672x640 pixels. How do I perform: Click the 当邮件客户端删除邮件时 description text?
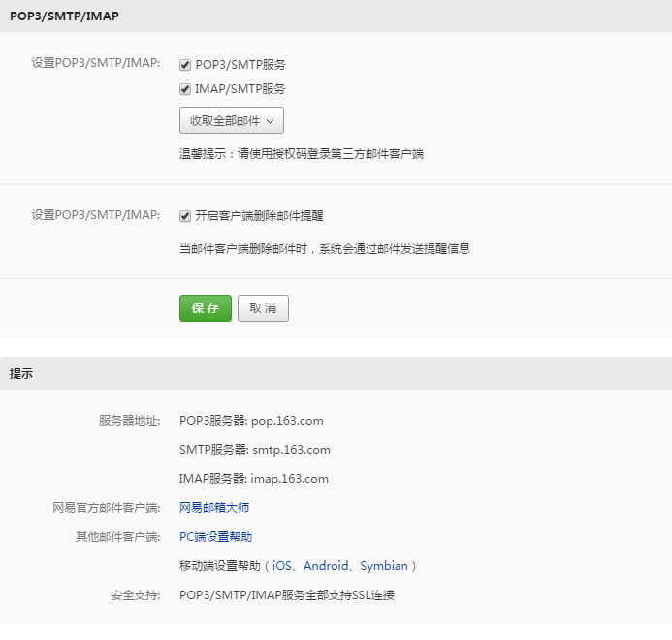pos(325,249)
